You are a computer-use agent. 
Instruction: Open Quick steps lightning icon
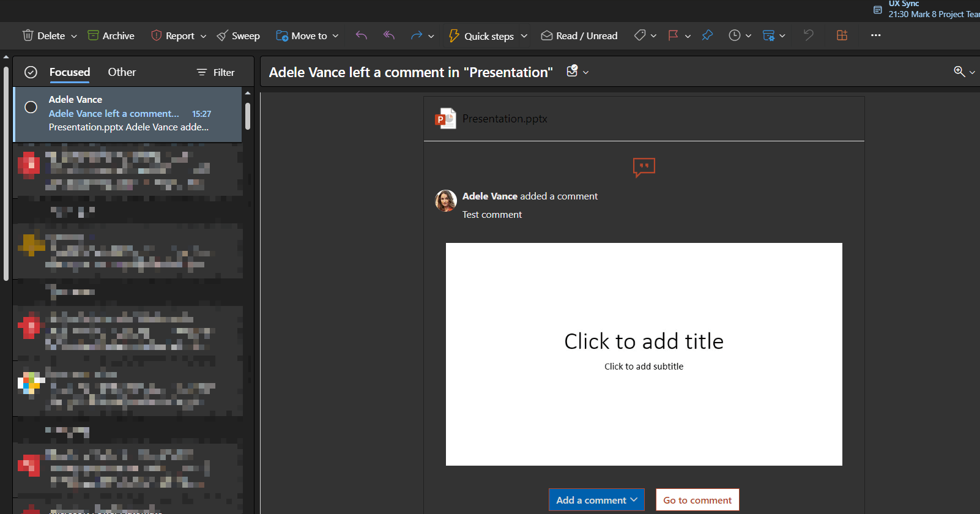coord(454,35)
